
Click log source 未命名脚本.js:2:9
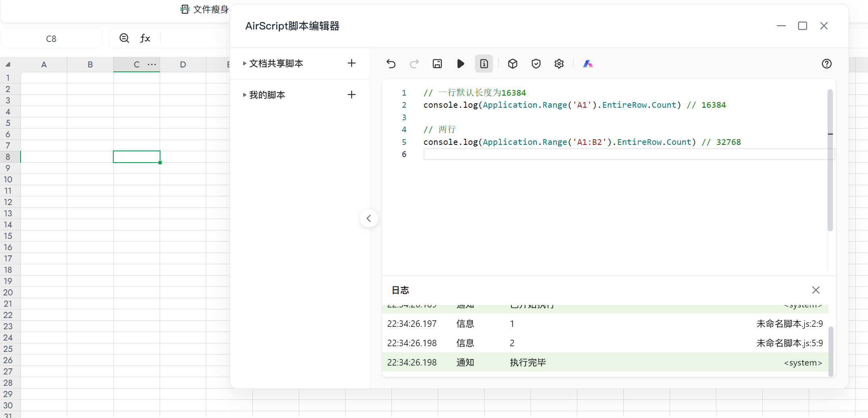click(789, 324)
